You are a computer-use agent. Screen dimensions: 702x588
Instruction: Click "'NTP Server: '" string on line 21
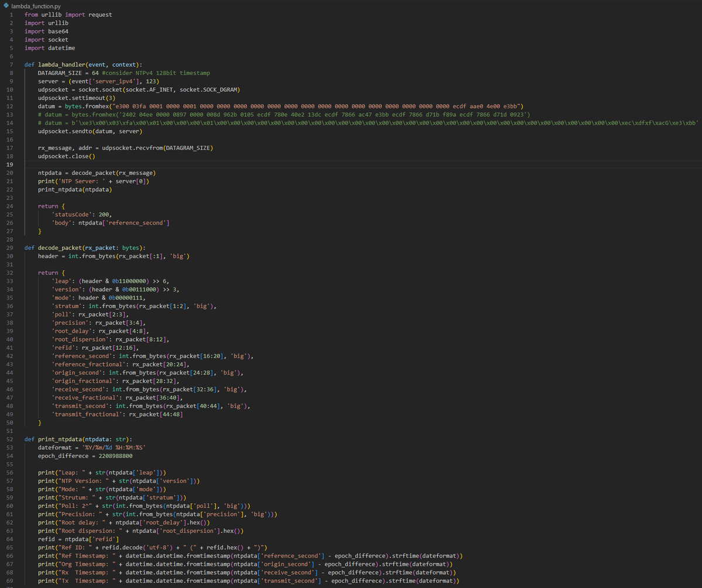(x=82, y=181)
